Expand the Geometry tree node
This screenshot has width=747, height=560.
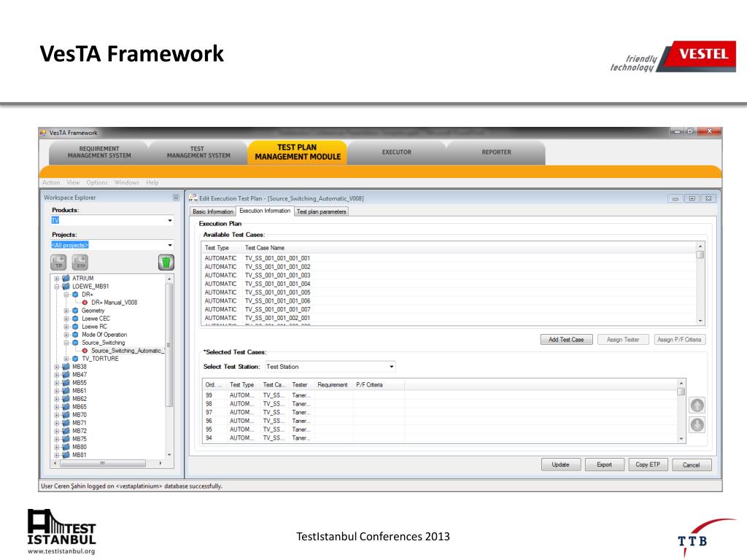pyautogui.click(x=66, y=311)
